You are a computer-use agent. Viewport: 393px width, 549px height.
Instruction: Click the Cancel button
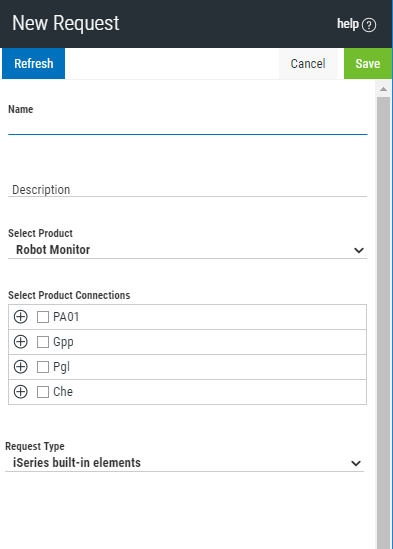[x=308, y=63]
